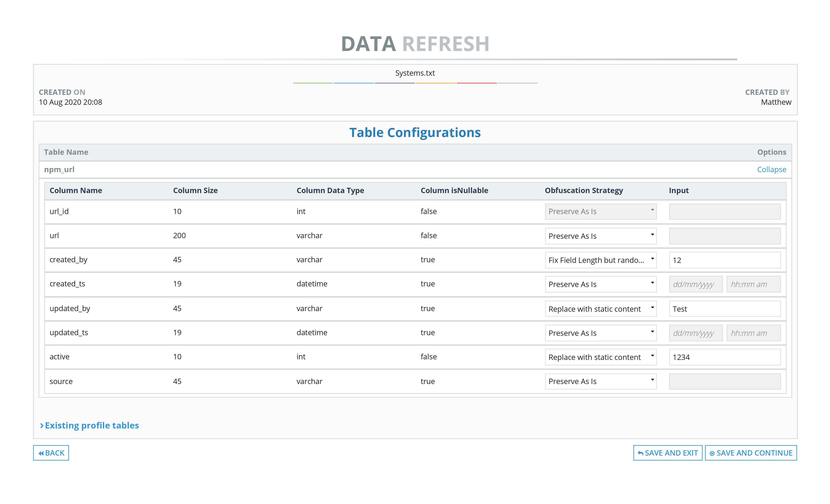This screenshot has height=504, width=830.
Task: Expand Existing profile tables section
Action: 89,425
